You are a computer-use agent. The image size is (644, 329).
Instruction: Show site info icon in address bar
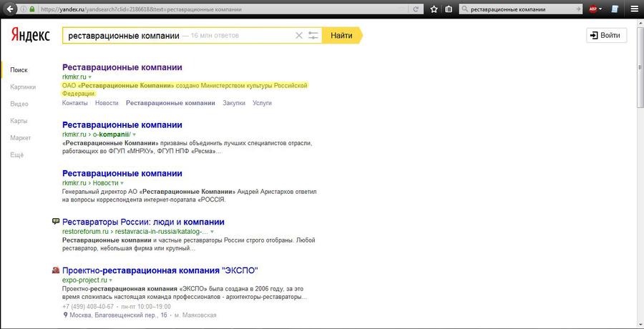click(x=24, y=9)
